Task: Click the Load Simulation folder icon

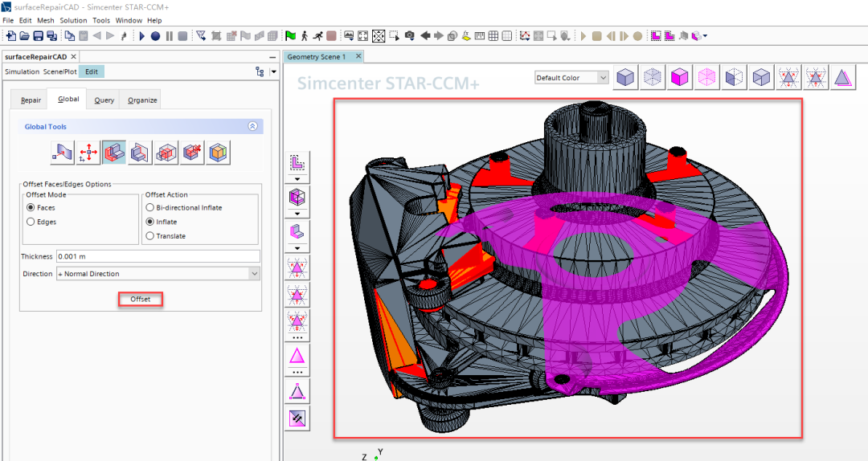Action: (24, 36)
